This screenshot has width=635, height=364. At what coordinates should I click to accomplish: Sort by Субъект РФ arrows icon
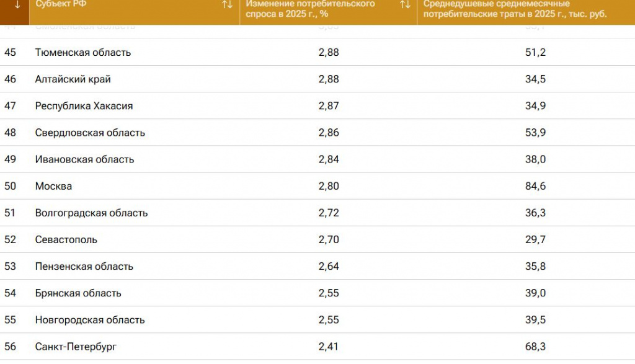pyautogui.click(x=227, y=5)
